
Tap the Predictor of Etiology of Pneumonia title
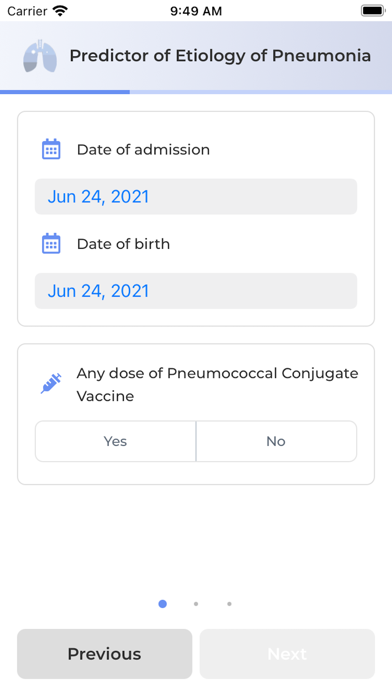coord(220,56)
